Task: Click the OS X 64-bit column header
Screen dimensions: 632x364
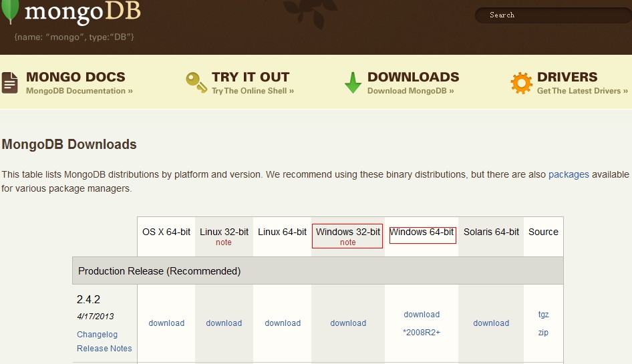Action: pos(166,232)
